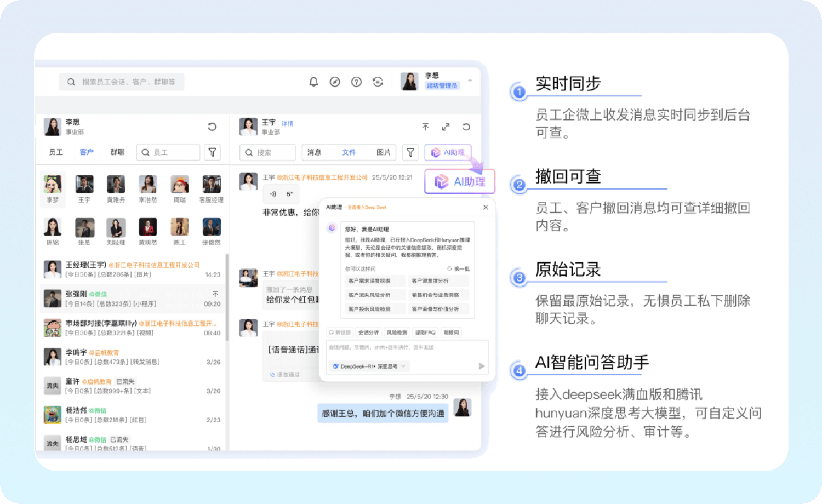Click the help question mark icon
The height and width of the screenshot is (504, 822).
pos(356,82)
